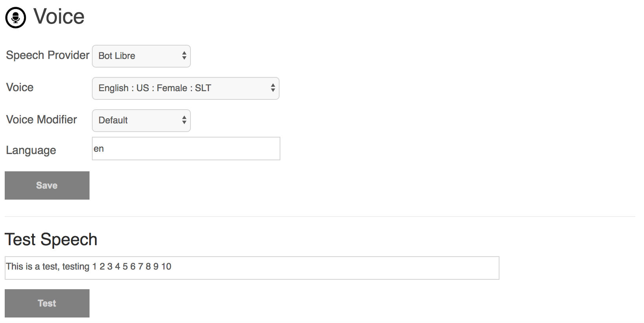644x323 pixels.
Task: Click the Voice field label
Action: point(20,87)
